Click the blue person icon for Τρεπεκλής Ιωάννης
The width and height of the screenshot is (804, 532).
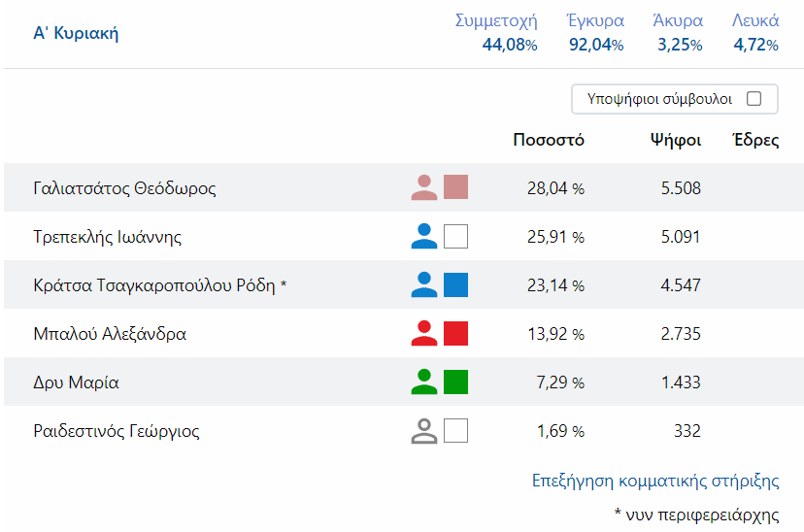pyautogui.click(x=424, y=236)
